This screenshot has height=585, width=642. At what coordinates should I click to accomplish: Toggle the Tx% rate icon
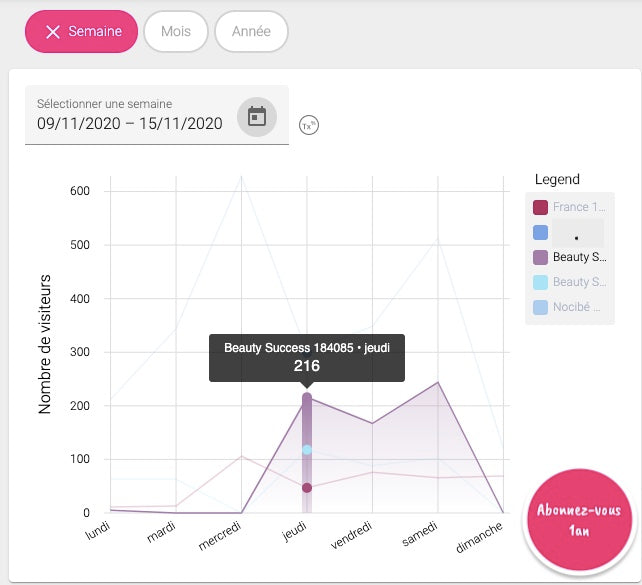tap(309, 125)
